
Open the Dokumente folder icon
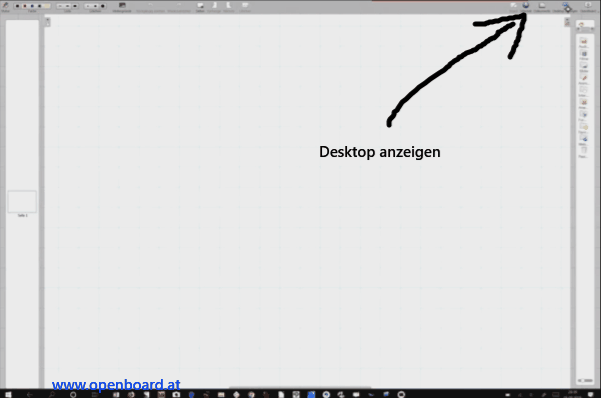pyautogui.click(x=542, y=5)
